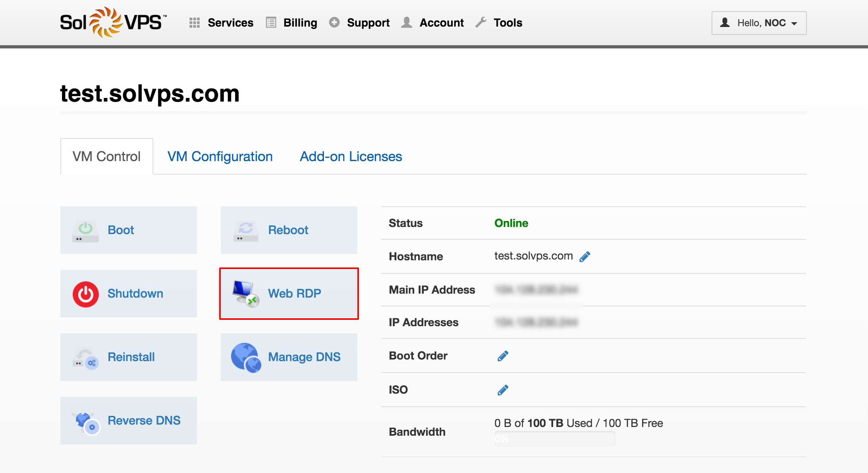868x473 pixels.
Task: Select the Boot power icon
Action: 85,229
